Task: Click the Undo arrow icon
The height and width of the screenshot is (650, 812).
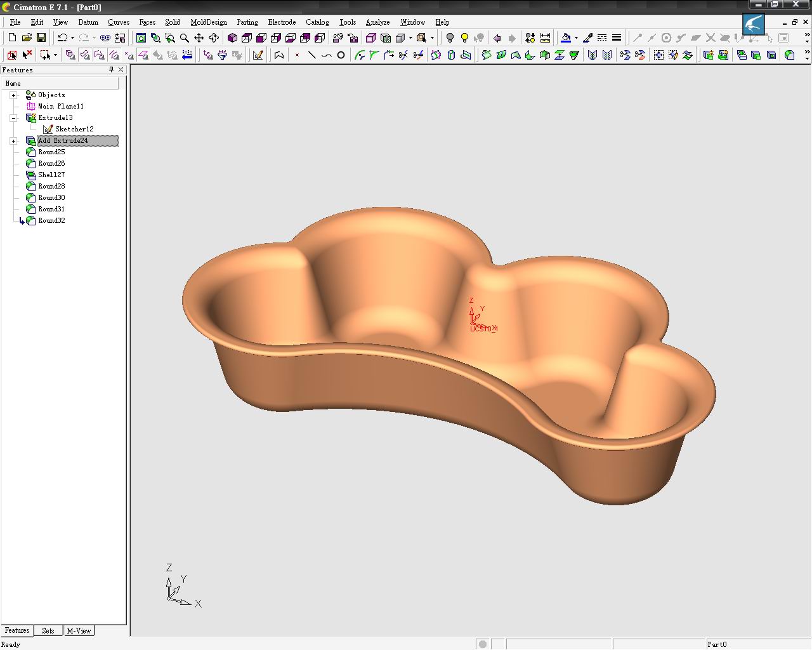Action: pyautogui.click(x=62, y=38)
